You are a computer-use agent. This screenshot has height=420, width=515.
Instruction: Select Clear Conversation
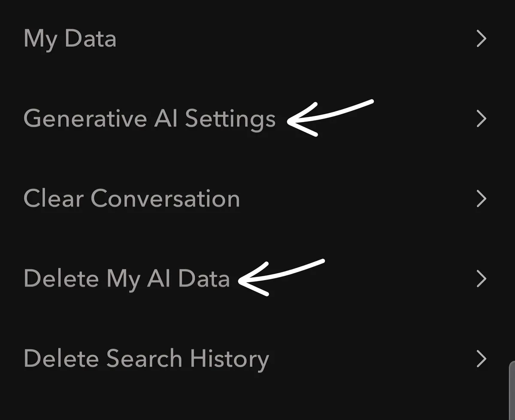pos(131,199)
